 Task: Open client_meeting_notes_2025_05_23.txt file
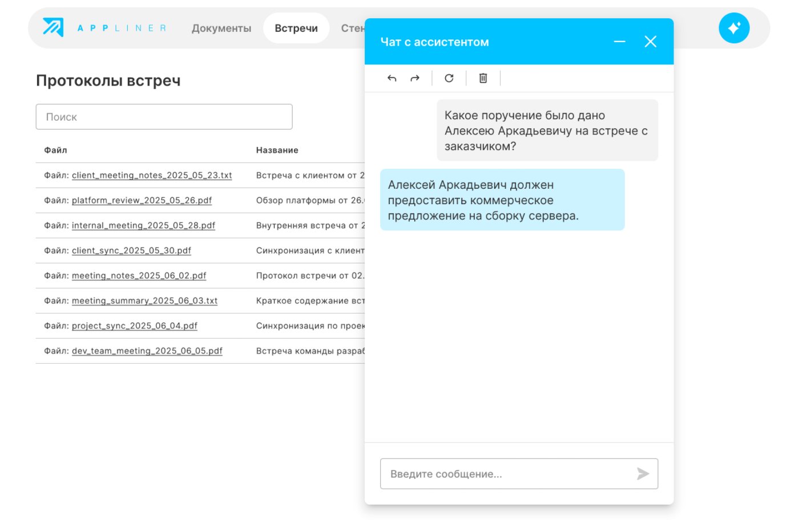152,176
